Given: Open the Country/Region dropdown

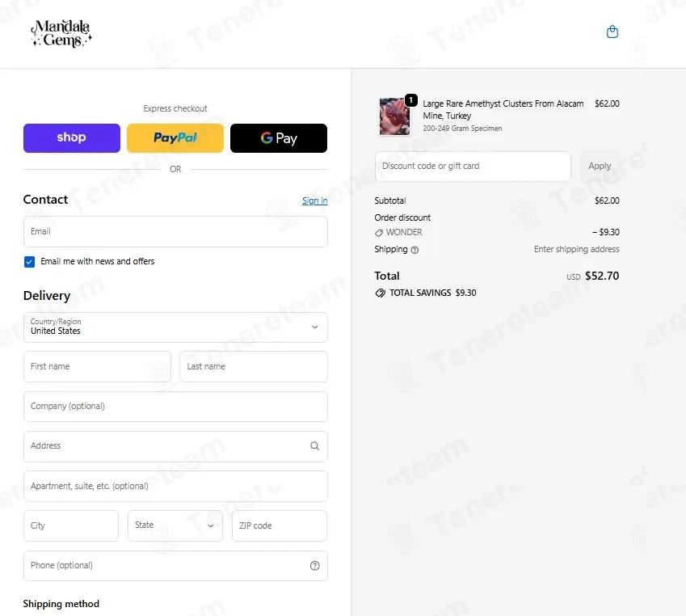Looking at the screenshot, I should pos(175,327).
